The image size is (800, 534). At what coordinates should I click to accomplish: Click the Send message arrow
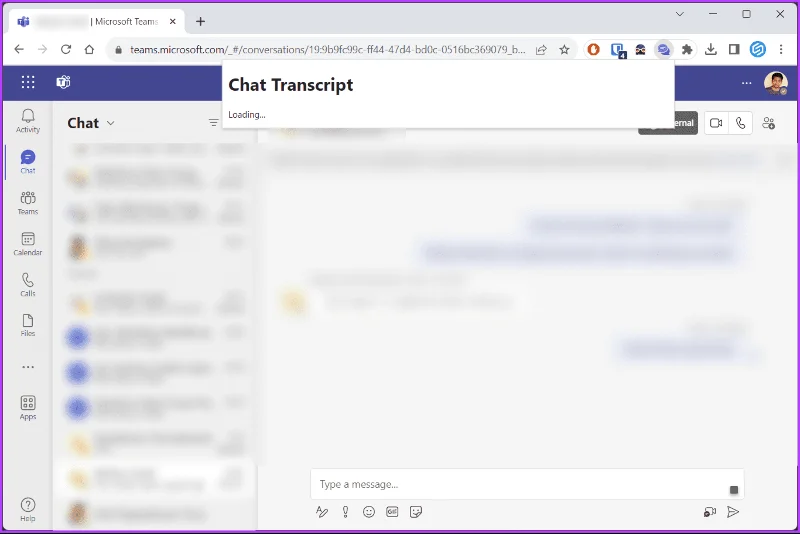click(733, 512)
